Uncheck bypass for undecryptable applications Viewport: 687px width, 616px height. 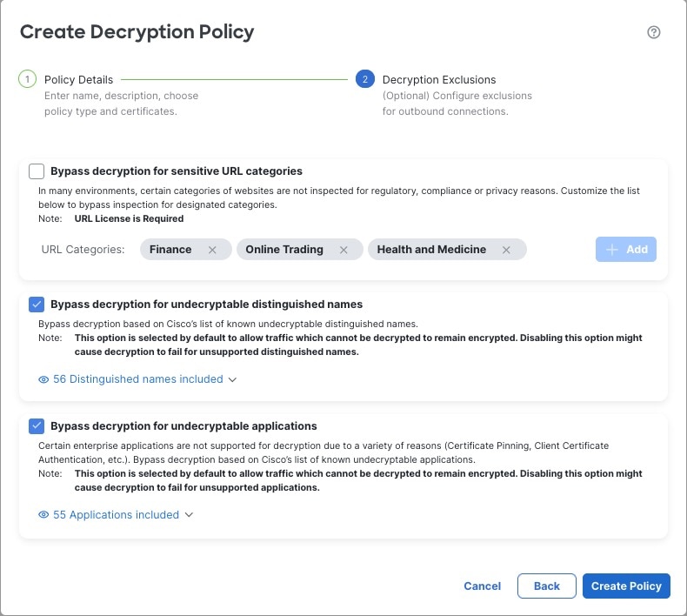(37, 426)
